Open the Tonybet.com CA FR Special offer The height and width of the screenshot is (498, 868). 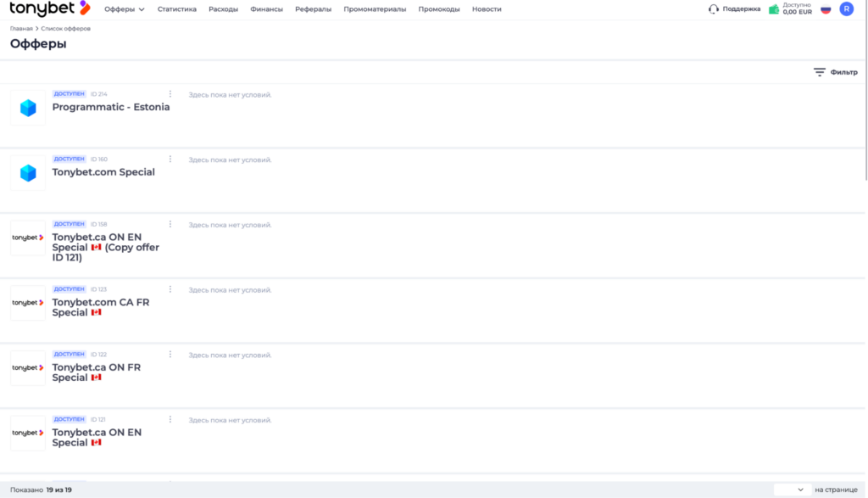coord(101,307)
